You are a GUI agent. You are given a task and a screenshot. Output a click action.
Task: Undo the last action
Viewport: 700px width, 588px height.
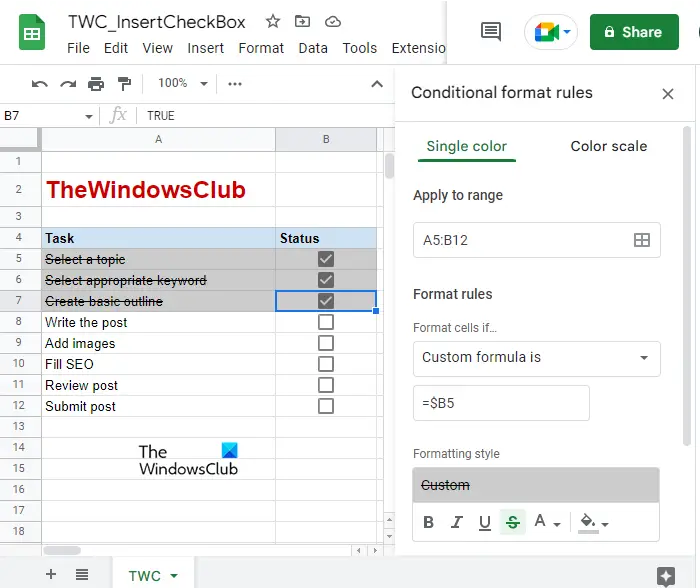(40, 84)
